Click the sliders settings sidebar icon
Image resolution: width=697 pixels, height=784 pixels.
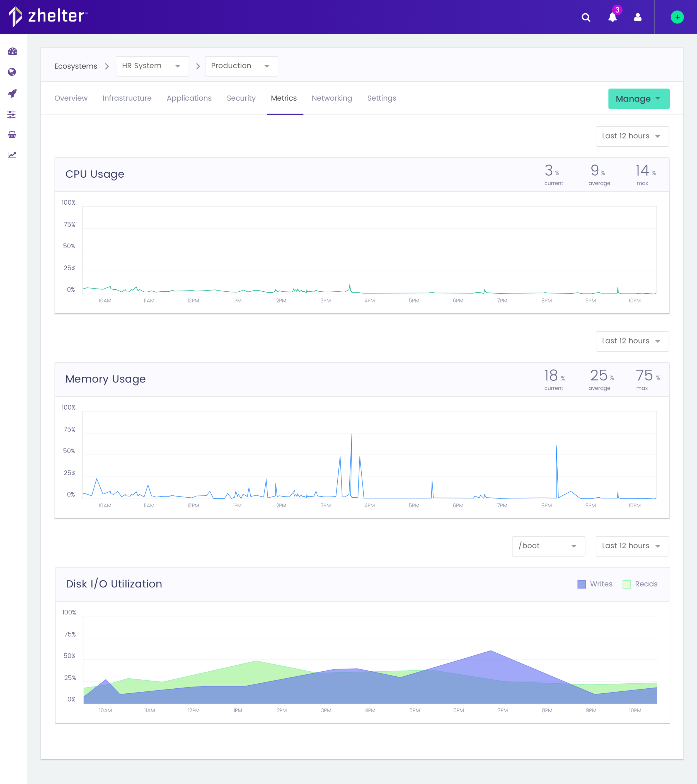(12, 114)
